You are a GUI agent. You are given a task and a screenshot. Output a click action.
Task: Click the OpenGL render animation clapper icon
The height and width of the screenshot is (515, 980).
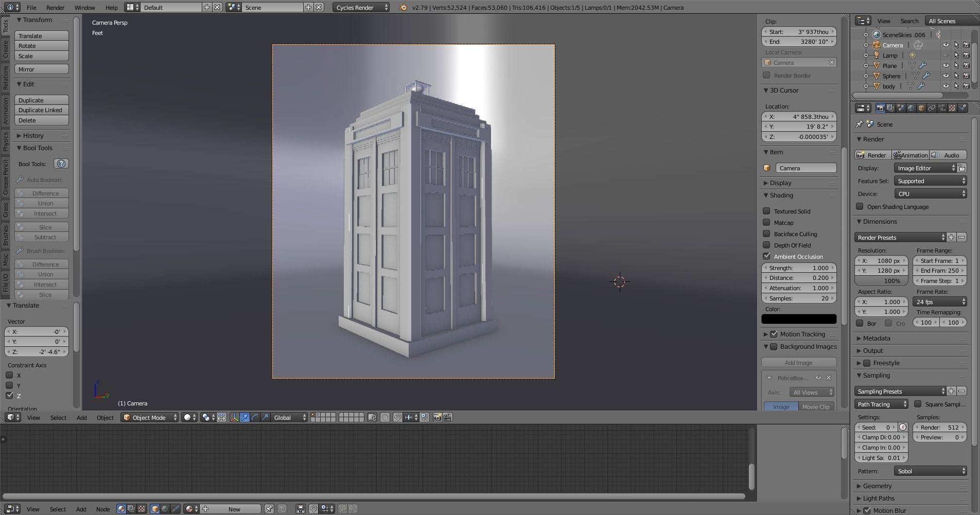coord(447,417)
